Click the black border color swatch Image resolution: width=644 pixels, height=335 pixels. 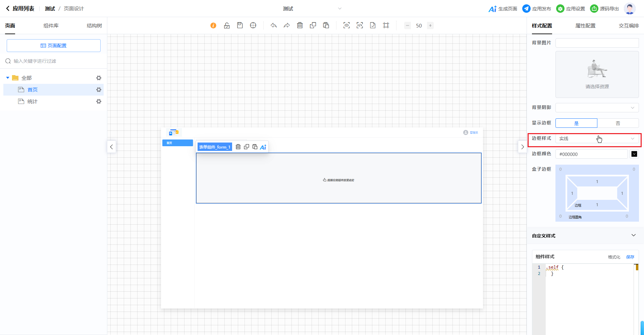coord(634,154)
